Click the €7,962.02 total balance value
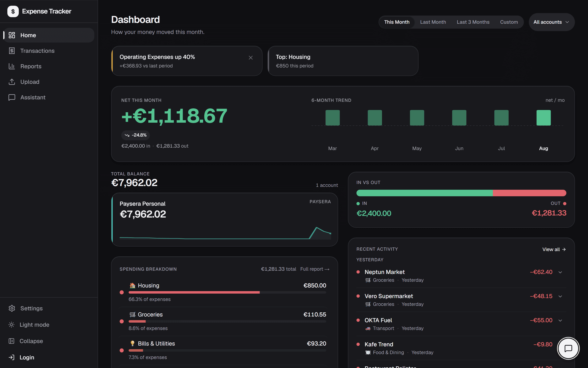Image resolution: width=588 pixels, height=368 pixels. click(x=134, y=183)
